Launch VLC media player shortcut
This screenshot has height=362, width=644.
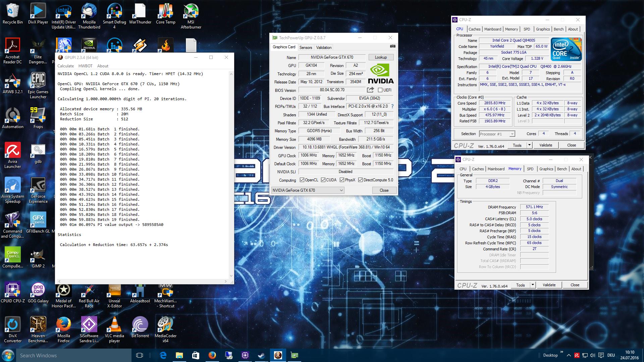(114, 330)
